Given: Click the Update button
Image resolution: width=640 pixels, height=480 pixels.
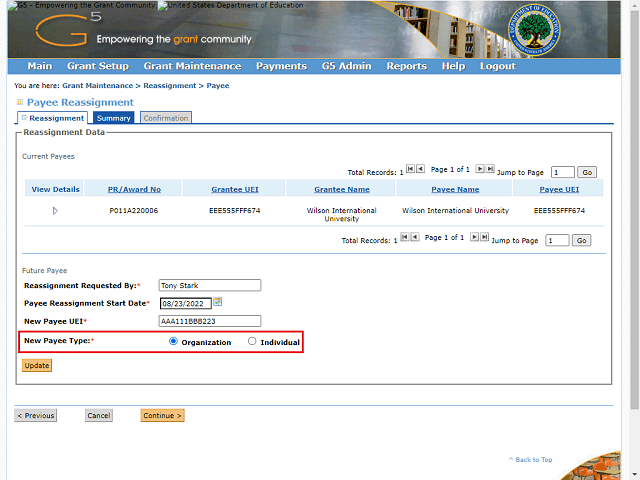Looking at the screenshot, I should click(37, 365).
